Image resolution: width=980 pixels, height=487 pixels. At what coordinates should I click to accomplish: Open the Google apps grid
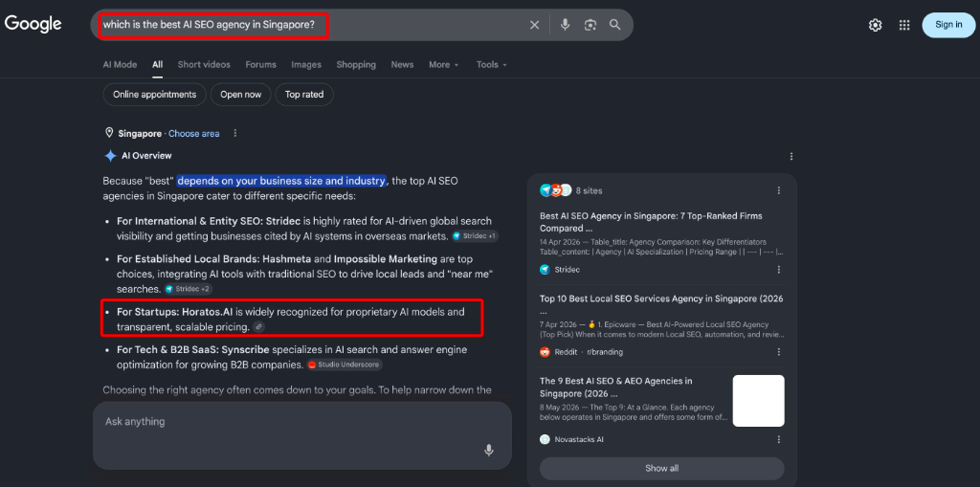coord(903,25)
